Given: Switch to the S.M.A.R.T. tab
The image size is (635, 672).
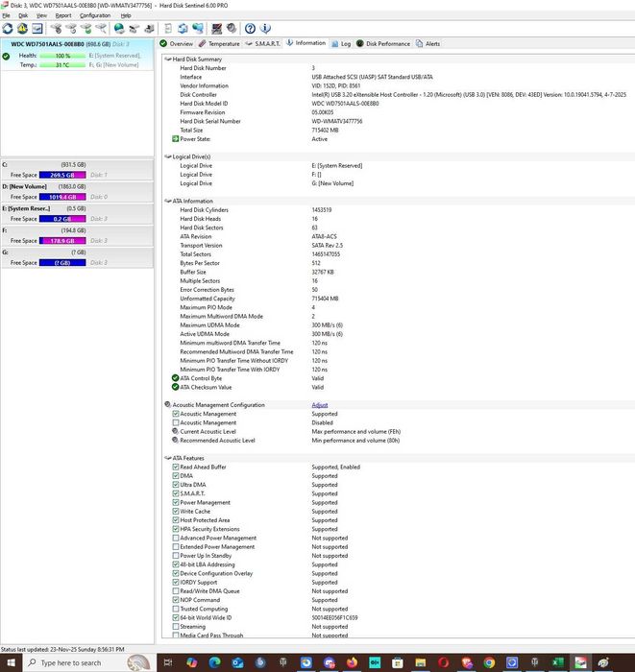Looking at the screenshot, I should click(x=263, y=44).
